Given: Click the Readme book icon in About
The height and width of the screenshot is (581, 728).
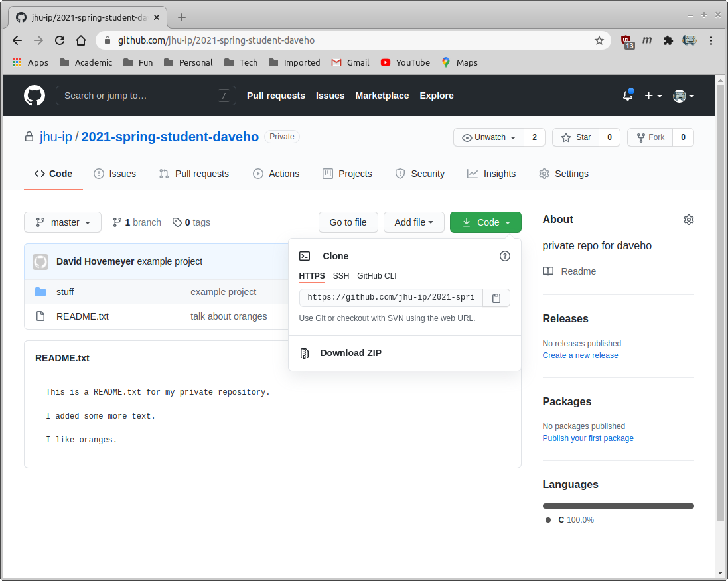Looking at the screenshot, I should coord(547,271).
